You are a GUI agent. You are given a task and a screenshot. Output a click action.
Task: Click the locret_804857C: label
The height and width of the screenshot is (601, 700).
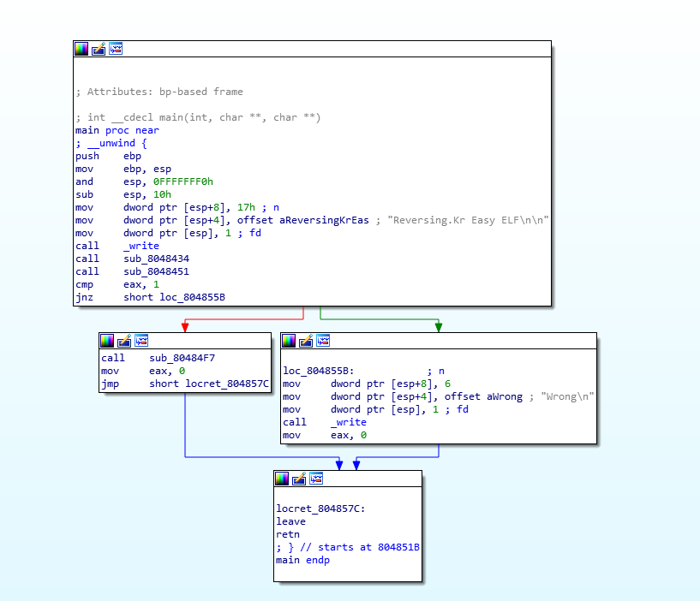[x=320, y=509]
